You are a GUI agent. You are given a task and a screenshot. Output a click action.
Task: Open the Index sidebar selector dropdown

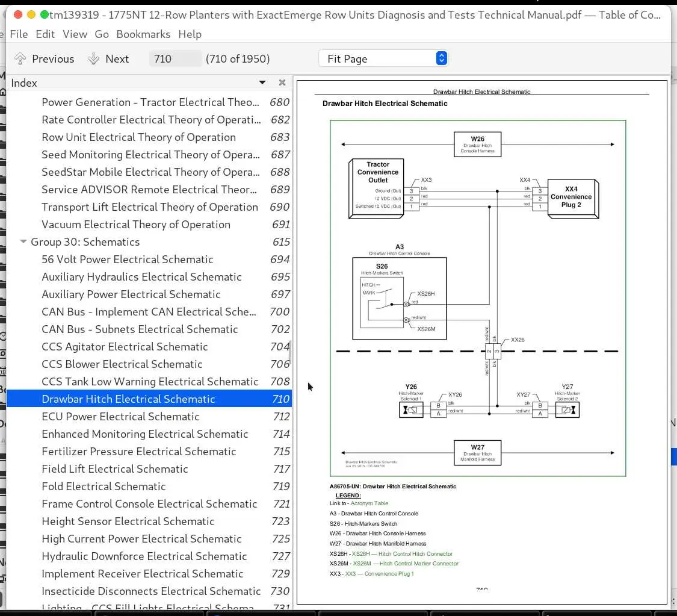tap(262, 82)
